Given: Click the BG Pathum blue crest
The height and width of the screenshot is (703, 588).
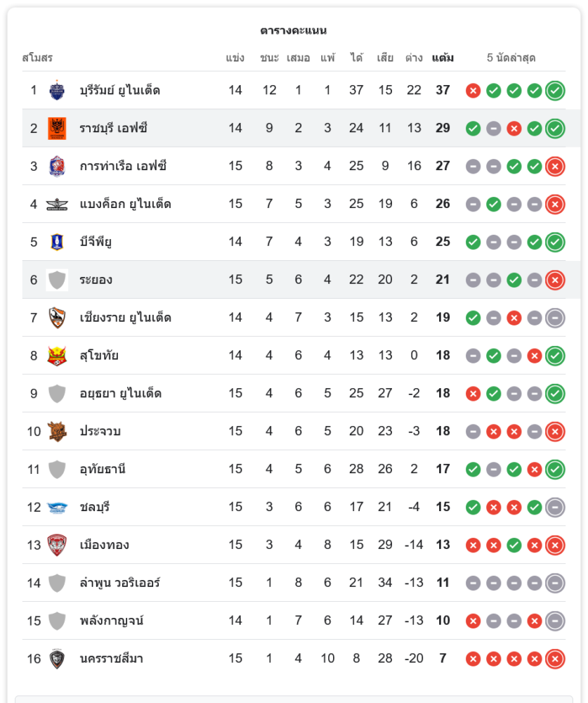Looking at the screenshot, I should pyautogui.click(x=57, y=242).
